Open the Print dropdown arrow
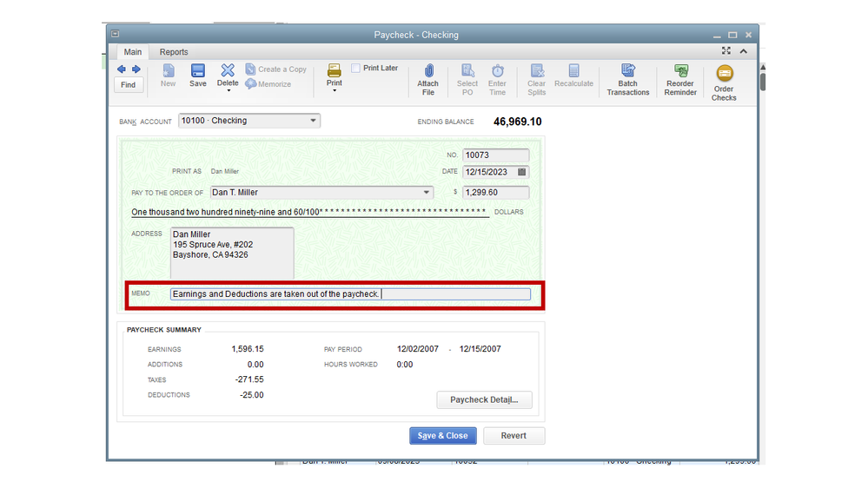 (x=335, y=90)
